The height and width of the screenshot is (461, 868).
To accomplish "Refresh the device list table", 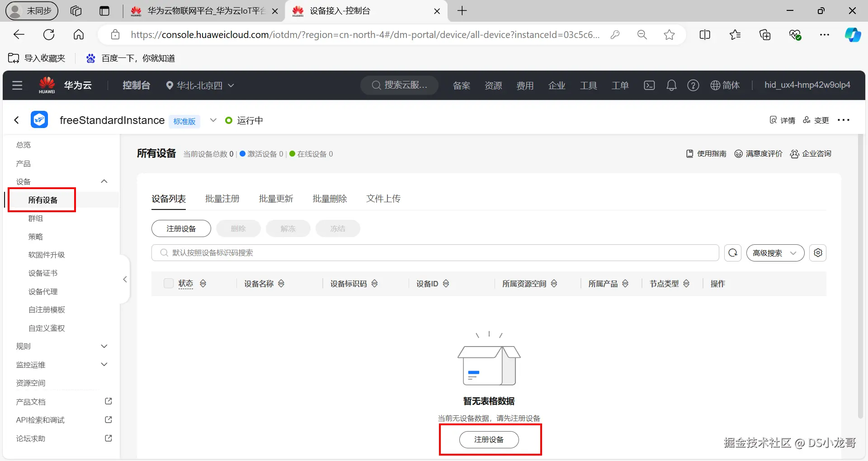I will [733, 253].
